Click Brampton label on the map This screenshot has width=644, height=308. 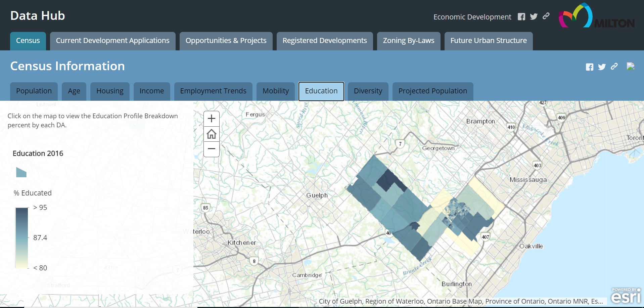tap(480, 121)
